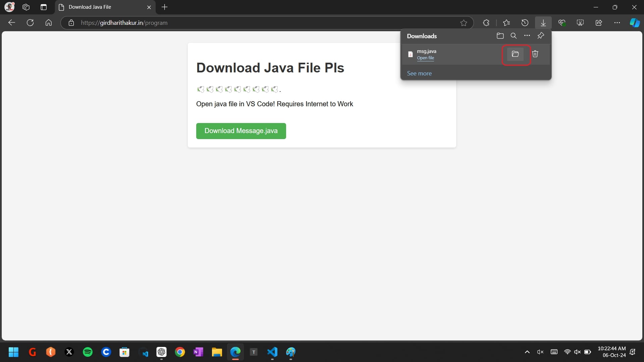Add page to favorites with star
The image size is (644, 362).
(464, 23)
